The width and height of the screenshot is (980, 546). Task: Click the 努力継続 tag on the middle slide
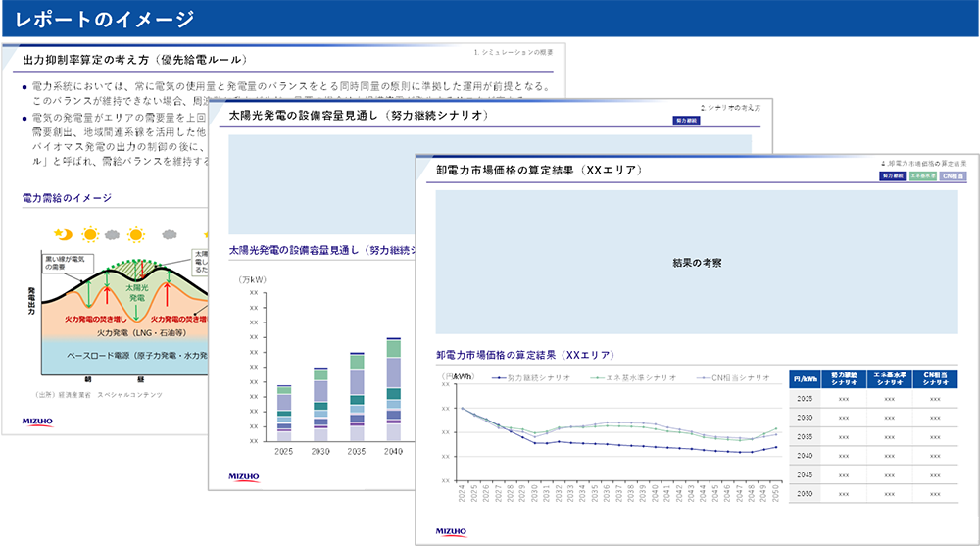[x=686, y=121]
